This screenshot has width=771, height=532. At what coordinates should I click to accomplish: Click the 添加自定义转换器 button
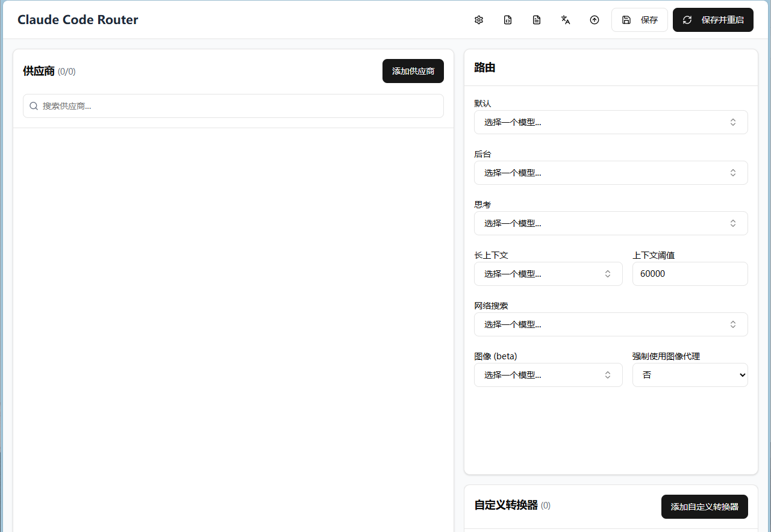point(704,507)
